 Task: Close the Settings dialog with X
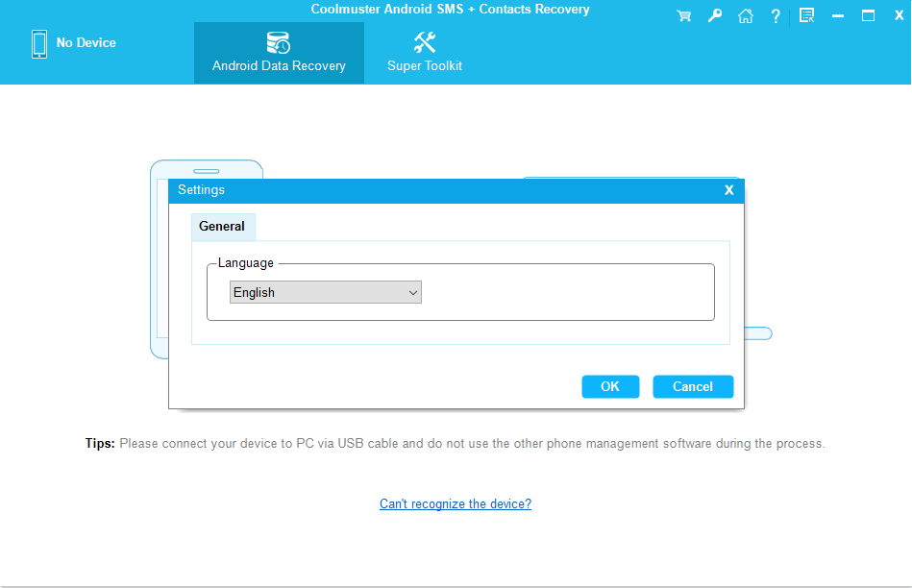click(728, 190)
